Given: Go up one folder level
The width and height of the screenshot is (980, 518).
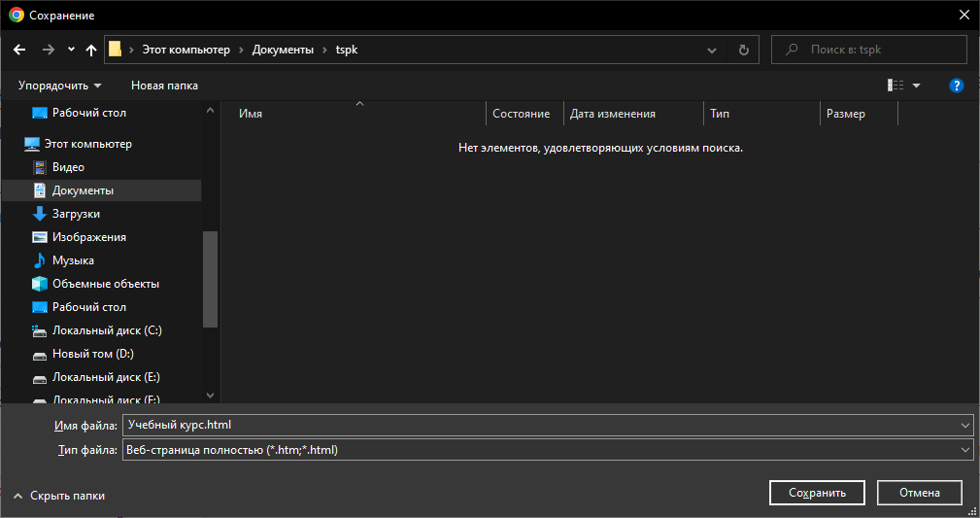Looking at the screenshot, I should click(x=91, y=50).
